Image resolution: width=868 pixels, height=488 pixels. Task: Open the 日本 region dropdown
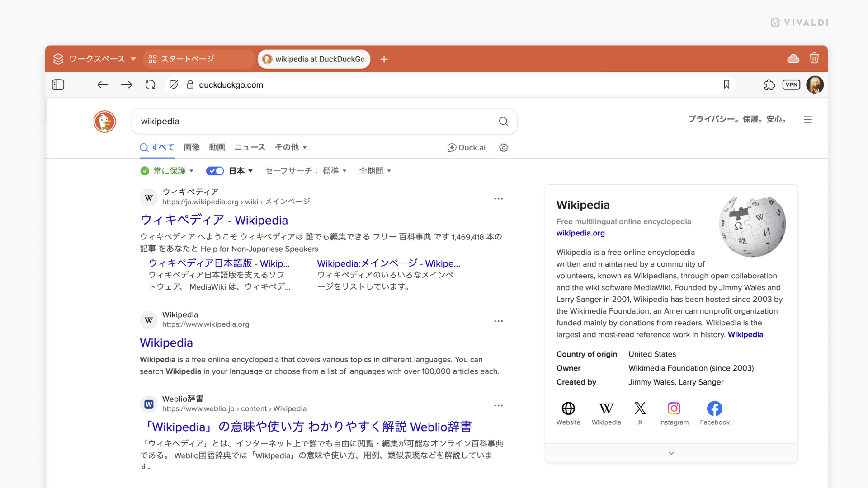(241, 171)
